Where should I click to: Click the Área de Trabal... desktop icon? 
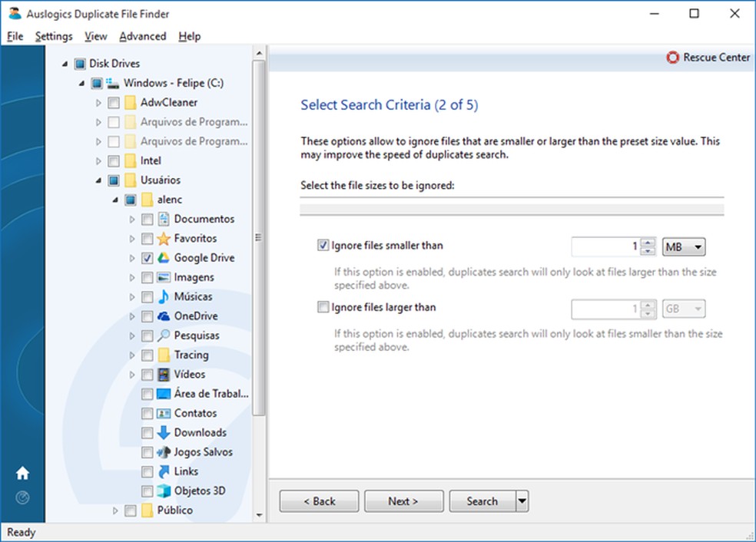pyautogui.click(x=164, y=394)
